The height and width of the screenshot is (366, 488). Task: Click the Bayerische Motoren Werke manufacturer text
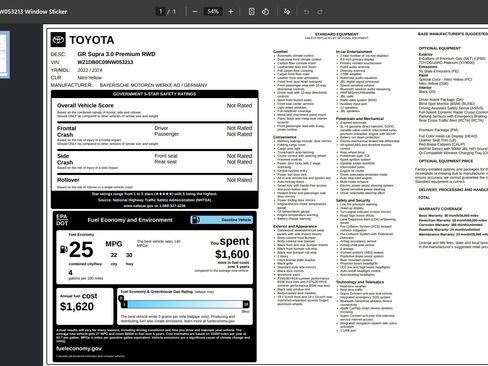coord(153,85)
